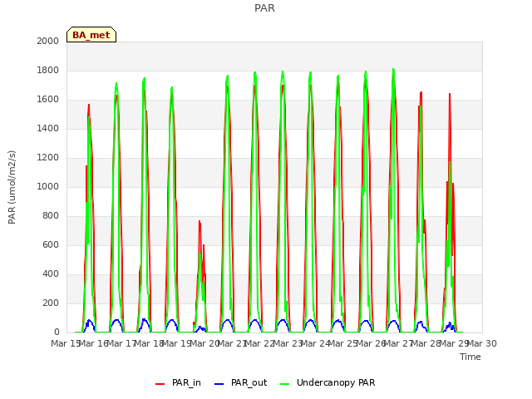Click the 400 y-axis tick label
The height and width of the screenshot is (399, 532).
click(51, 273)
